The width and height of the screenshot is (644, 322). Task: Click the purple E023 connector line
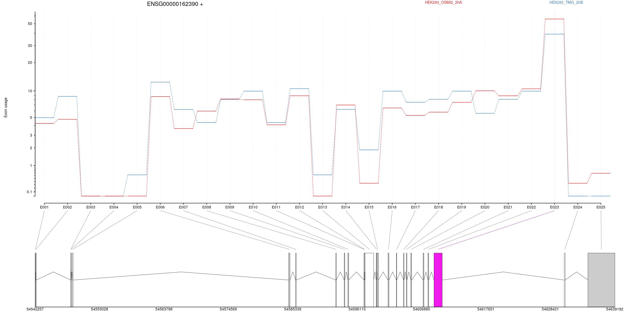click(496, 230)
